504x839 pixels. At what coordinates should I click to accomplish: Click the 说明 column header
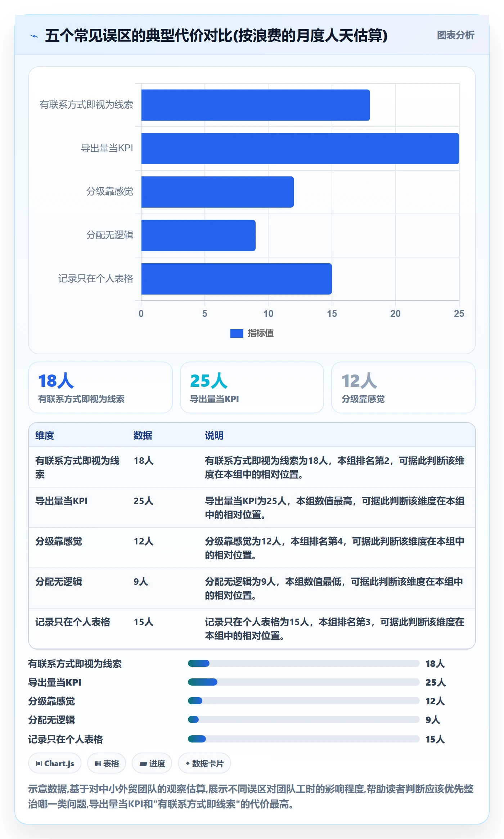click(214, 435)
